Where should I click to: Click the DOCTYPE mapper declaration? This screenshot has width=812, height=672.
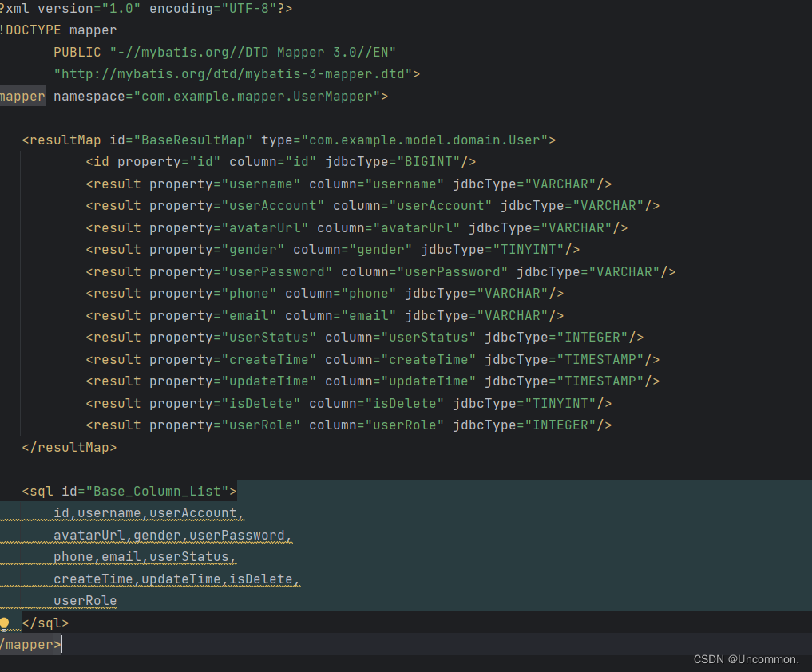coord(58,30)
